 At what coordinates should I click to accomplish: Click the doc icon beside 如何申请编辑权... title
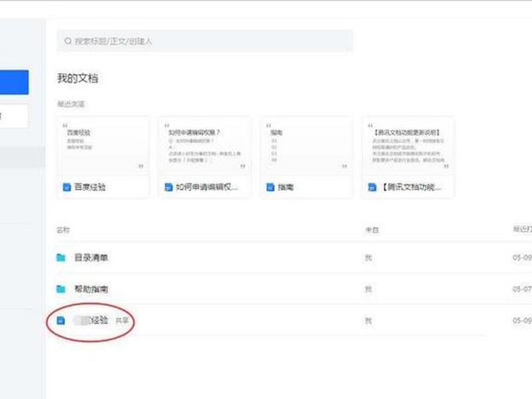(169, 187)
